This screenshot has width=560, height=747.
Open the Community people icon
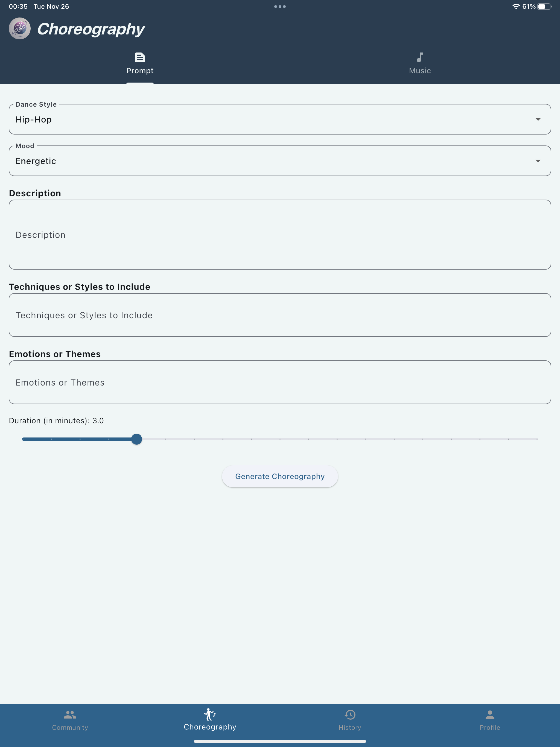[x=70, y=714]
